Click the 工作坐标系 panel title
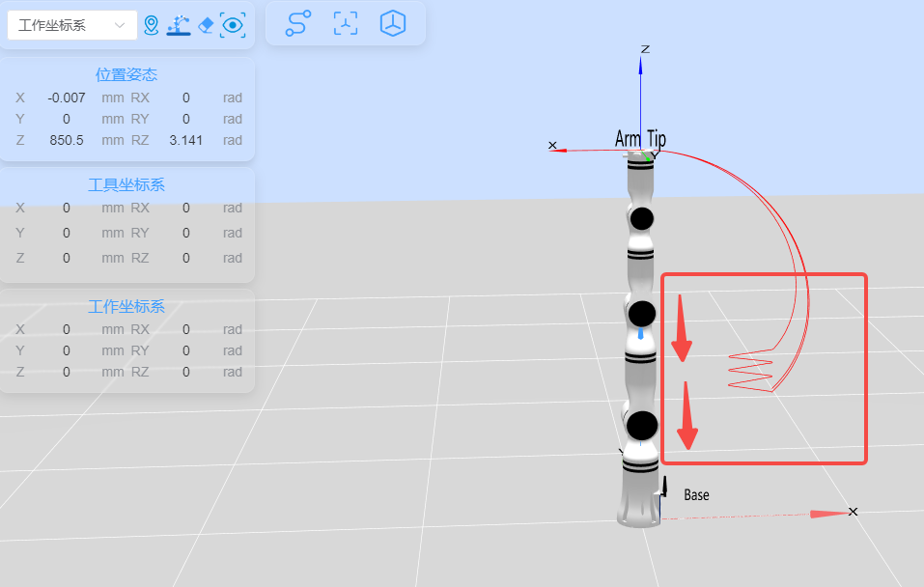Image resolution: width=924 pixels, height=587 pixels. click(x=126, y=306)
